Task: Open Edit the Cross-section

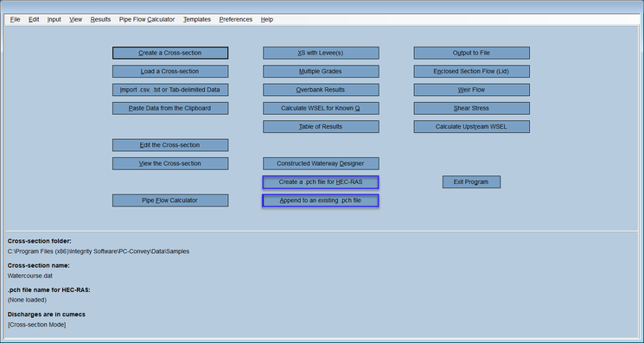Action: pos(170,145)
